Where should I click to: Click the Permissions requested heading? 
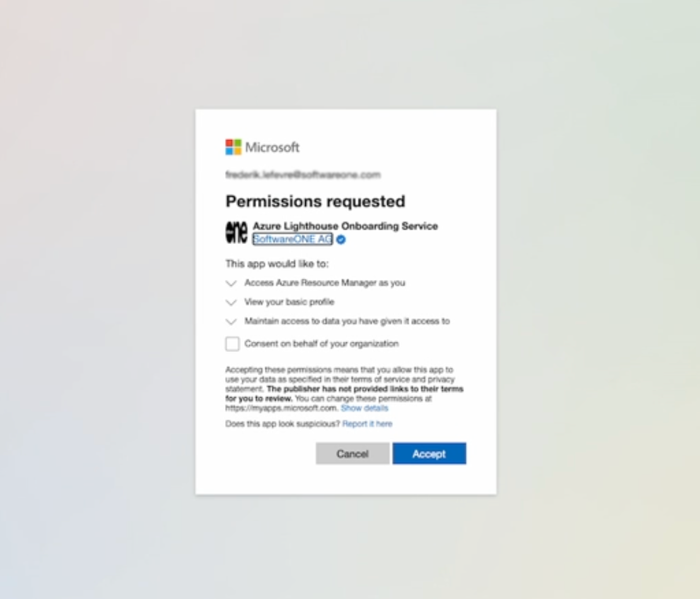click(315, 201)
